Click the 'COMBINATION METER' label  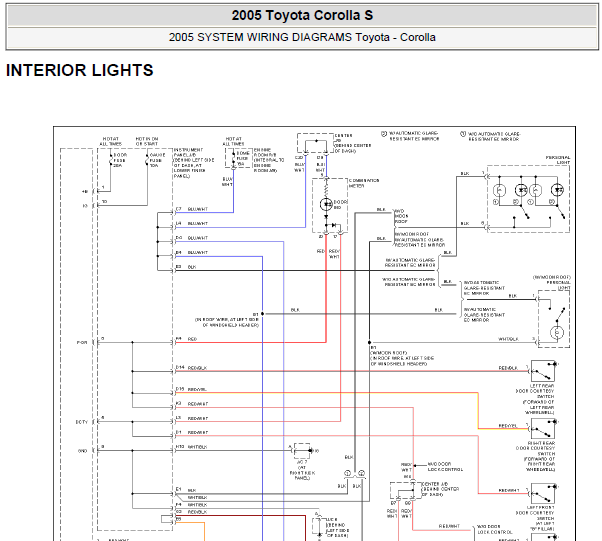pyautogui.click(x=364, y=183)
